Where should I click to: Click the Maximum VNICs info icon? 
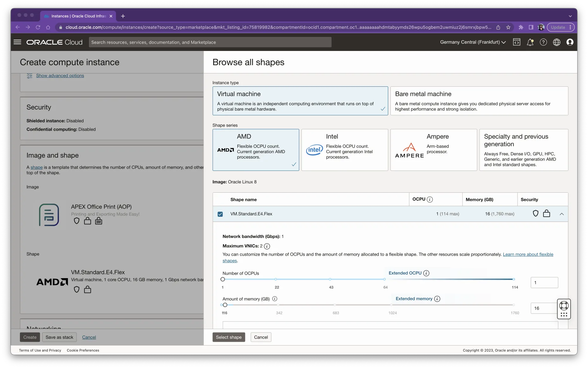click(267, 246)
